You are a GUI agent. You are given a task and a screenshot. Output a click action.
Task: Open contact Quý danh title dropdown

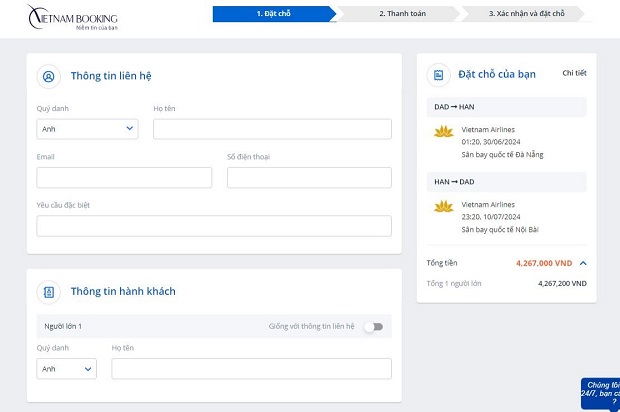click(x=87, y=129)
